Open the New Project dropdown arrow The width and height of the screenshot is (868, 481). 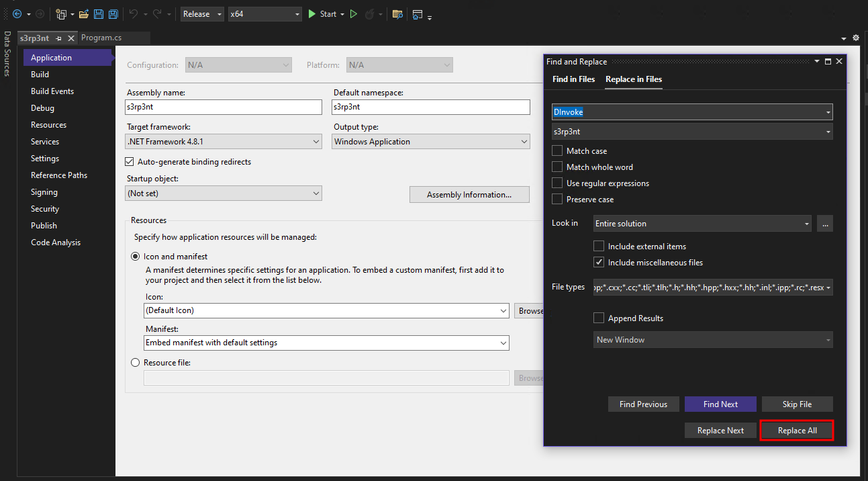pos(72,15)
